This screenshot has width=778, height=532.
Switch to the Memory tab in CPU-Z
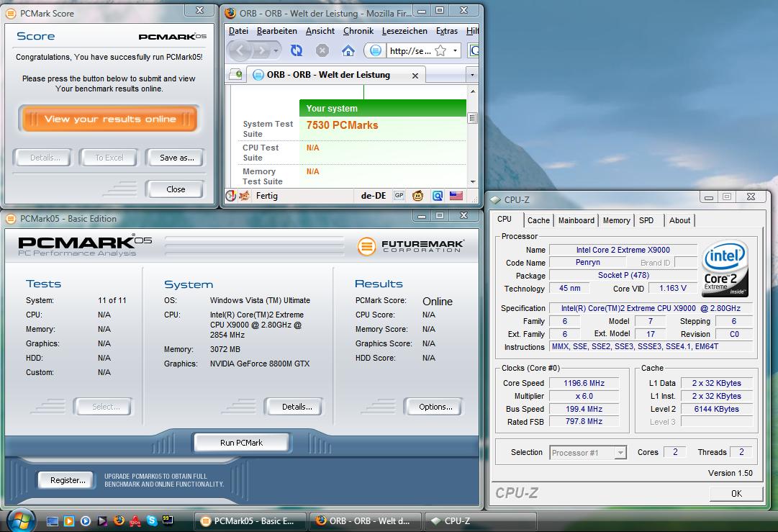pyautogui.click(x=616, y=220)
